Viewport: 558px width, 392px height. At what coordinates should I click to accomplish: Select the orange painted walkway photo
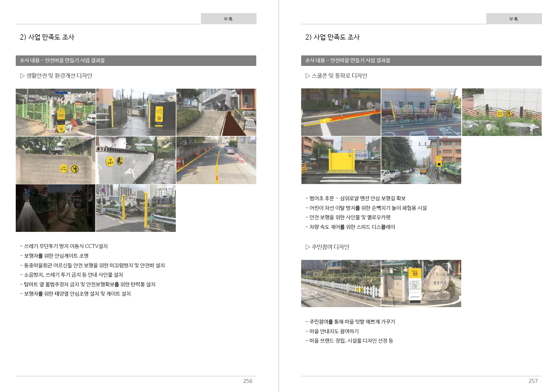click(341, 112)
